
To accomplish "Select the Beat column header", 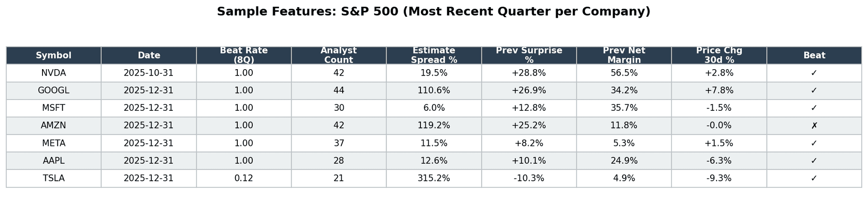I will [x=814, y=56].
